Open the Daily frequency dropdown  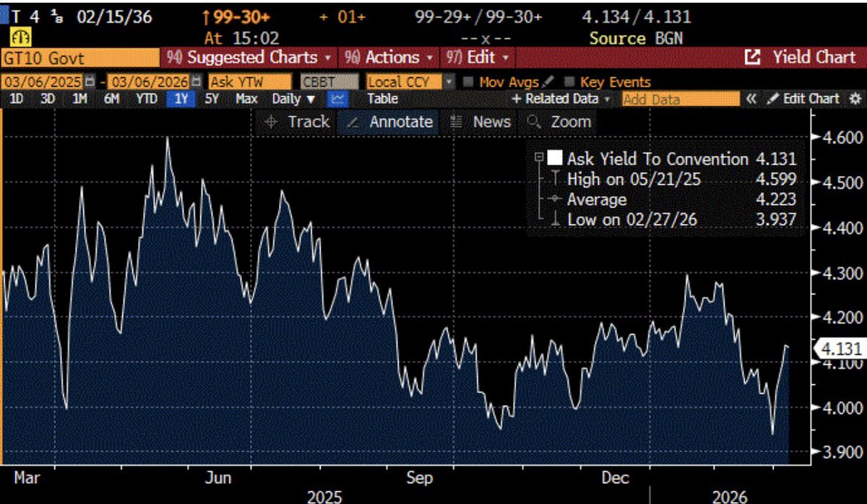tap(293, 99)
